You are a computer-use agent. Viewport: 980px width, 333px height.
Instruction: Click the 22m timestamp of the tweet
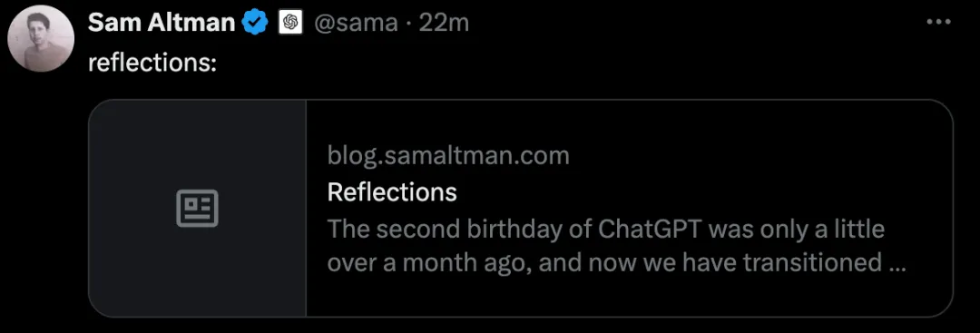pyautogui.click(x=444, y=23)
